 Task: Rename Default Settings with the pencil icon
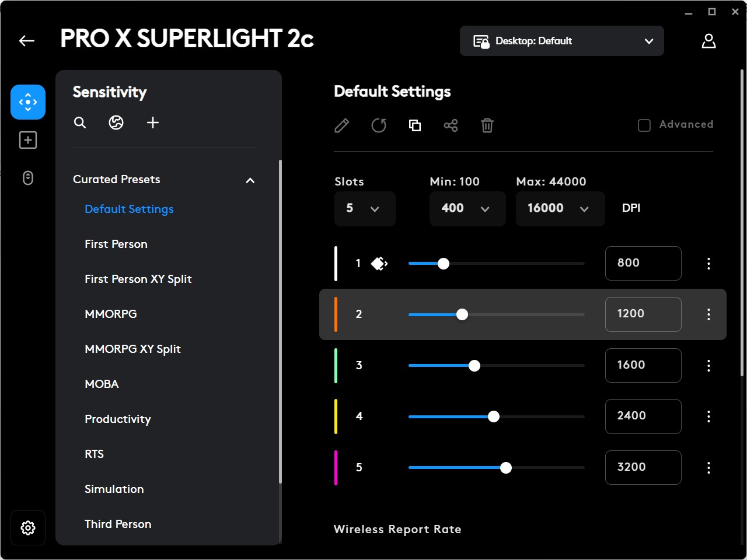[x=341, y=125]
